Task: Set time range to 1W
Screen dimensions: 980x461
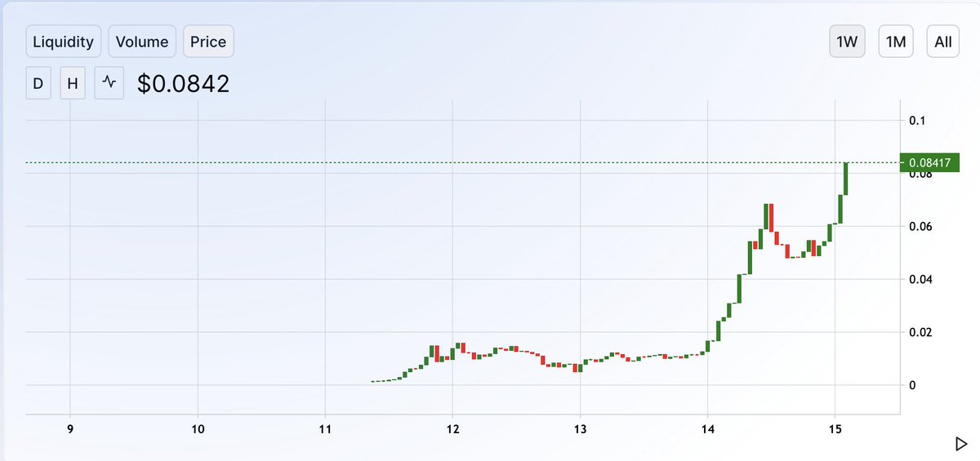Action: point(846,42)
